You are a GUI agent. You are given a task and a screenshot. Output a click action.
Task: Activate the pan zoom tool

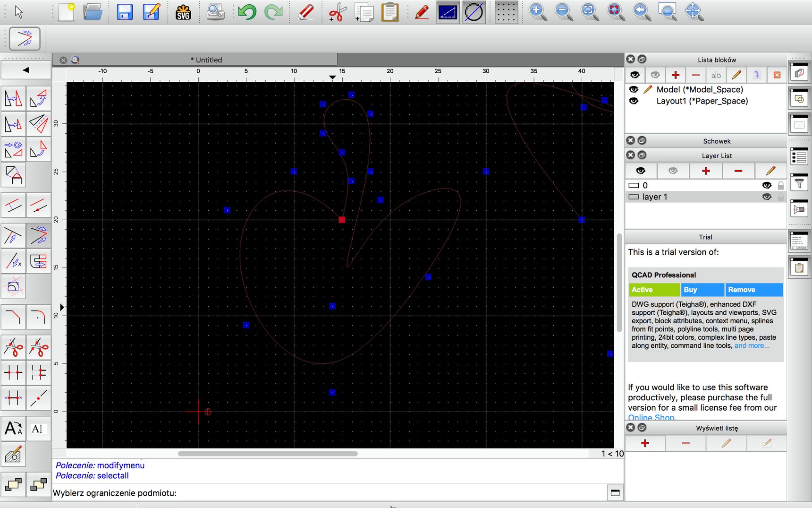pyautogui.click(x=694, y=12)
